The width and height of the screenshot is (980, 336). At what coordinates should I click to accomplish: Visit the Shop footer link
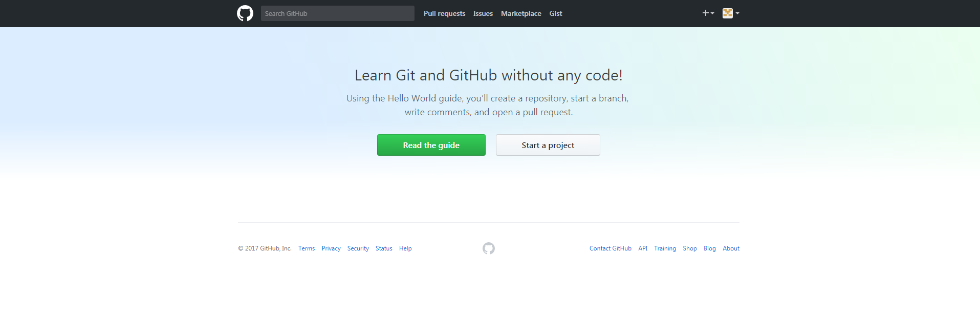point(690,248)
